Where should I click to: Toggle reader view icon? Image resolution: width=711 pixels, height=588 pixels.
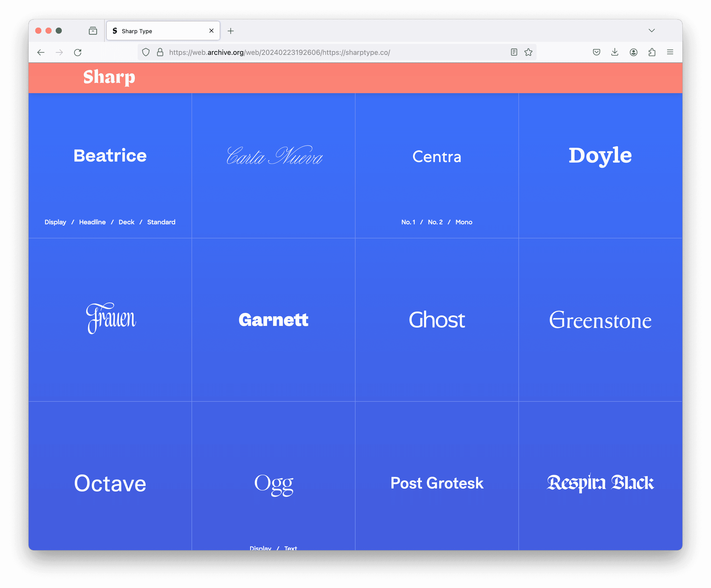[514, 52]
